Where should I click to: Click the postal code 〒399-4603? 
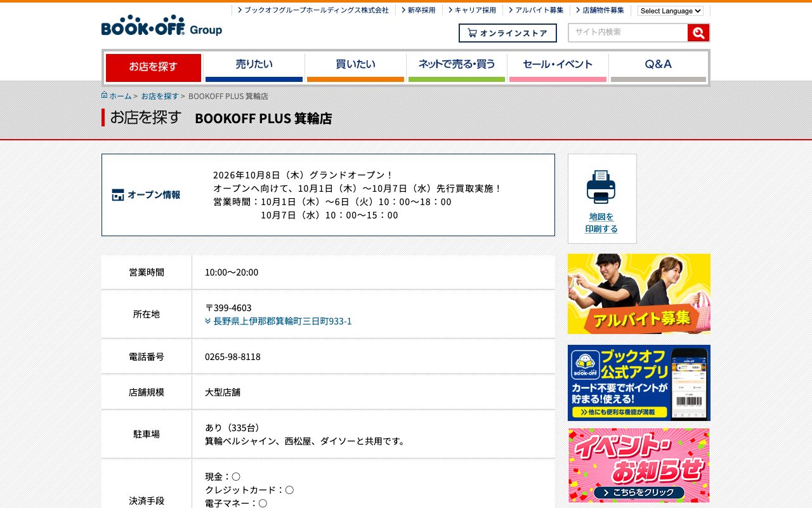[228, 308]
